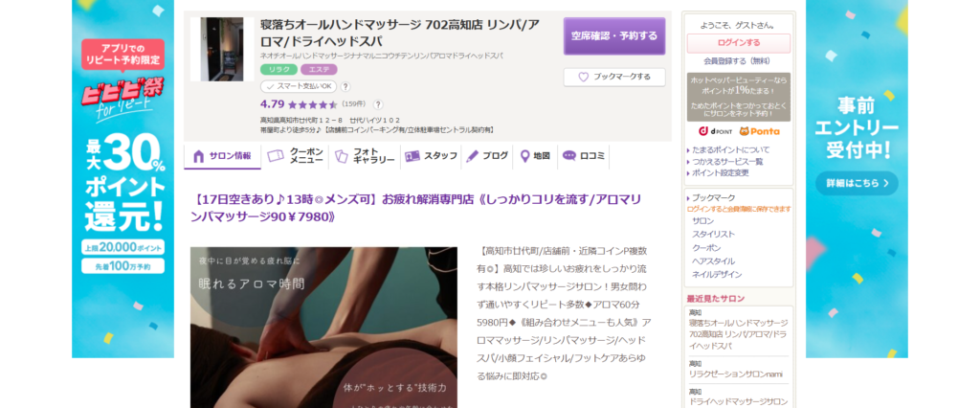
Task: Click the 【17日空きあり♪13時◎メンズ可】 catch copy heading
Action: (x=416, y=208)
